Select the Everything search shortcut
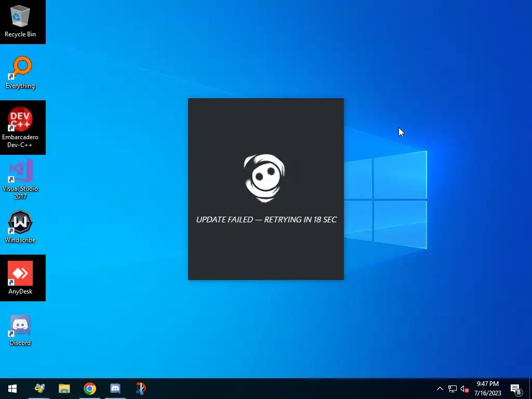Viewport: 532px width, 399px height. coord(20,73)
